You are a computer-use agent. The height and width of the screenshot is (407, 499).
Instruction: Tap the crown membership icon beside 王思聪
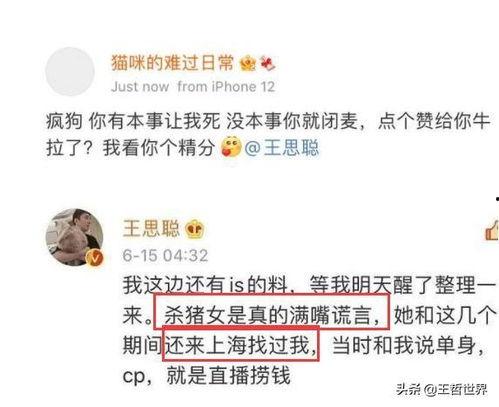(195, 229)
